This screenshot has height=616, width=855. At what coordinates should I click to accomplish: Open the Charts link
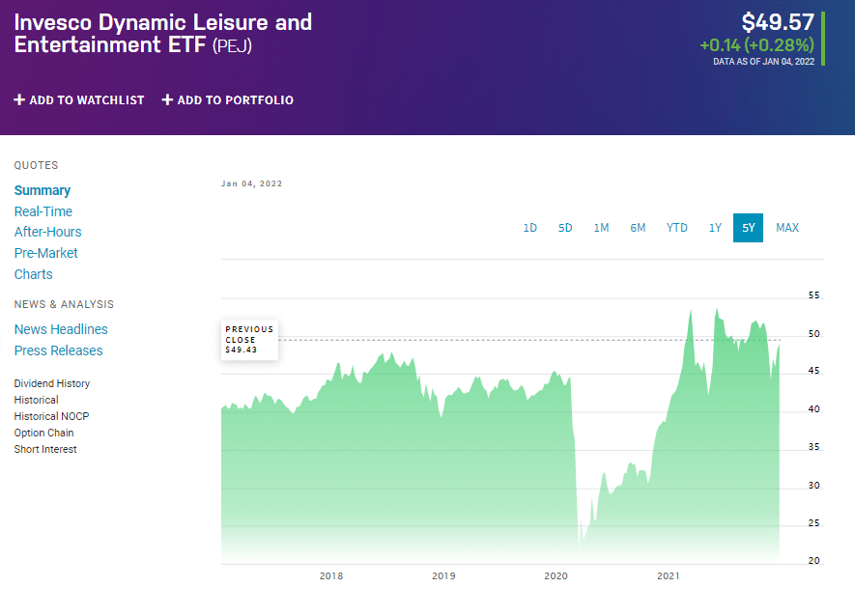tap(33, 274)
